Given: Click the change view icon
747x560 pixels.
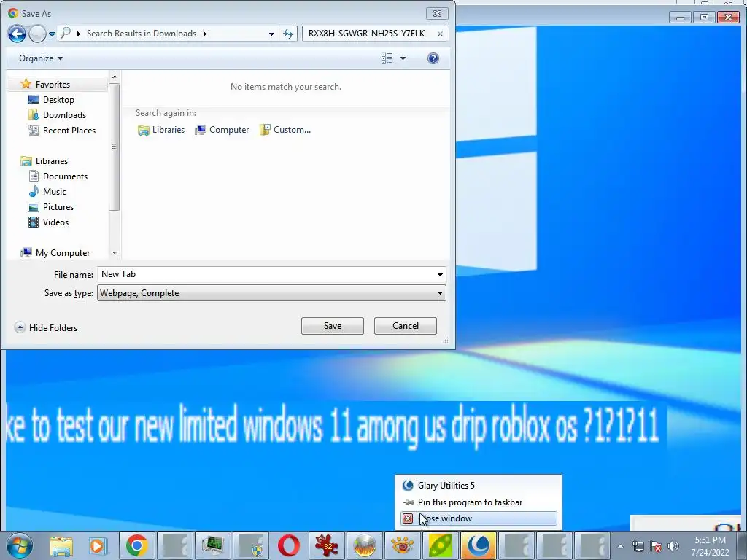Looking at the screenshot, I should point(387,58).
